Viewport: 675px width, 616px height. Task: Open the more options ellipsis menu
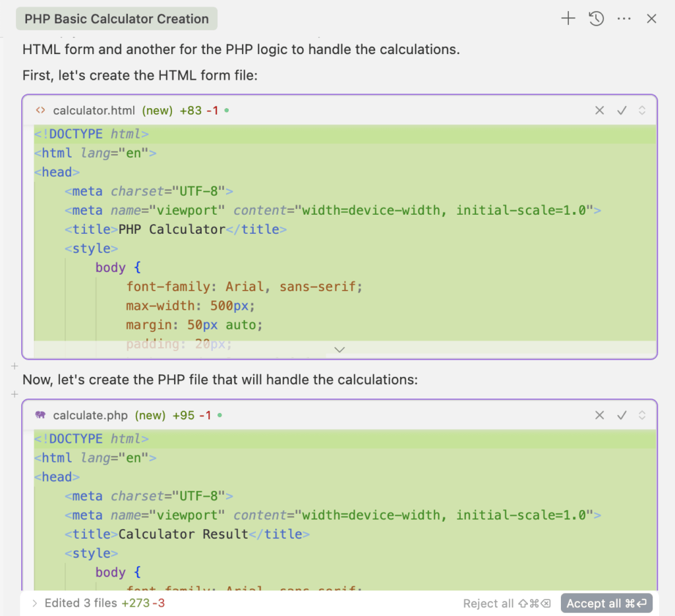624,18
